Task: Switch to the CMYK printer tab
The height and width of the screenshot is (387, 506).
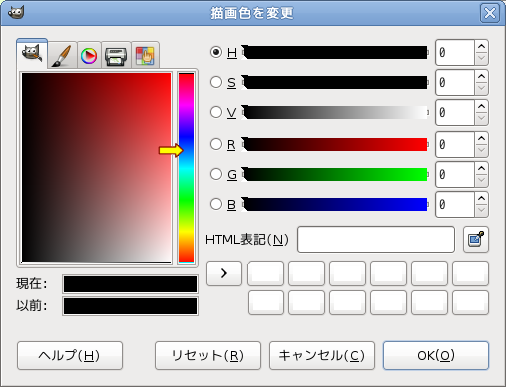Action: click(x=116, y=55)
